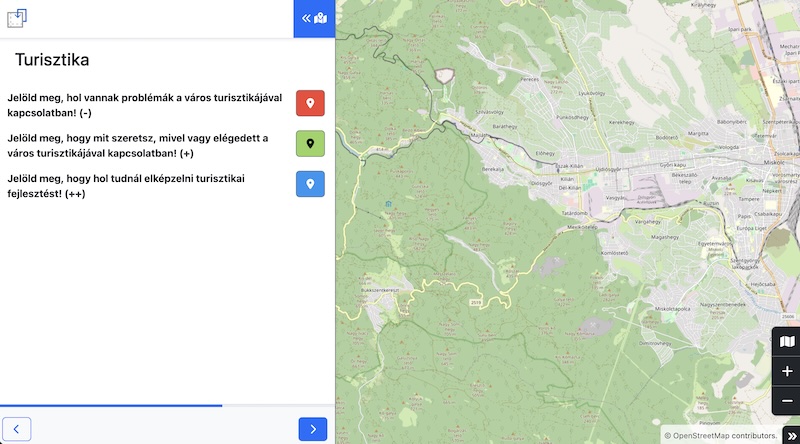
Task: Click the Avasalja label on the map
Action: [x=721, y=178]
